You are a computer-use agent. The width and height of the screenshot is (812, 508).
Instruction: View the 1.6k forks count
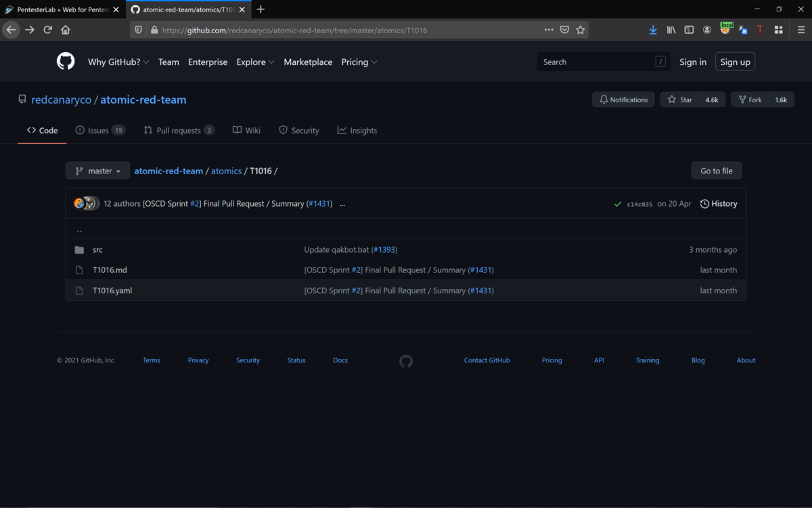coord(781,100)
